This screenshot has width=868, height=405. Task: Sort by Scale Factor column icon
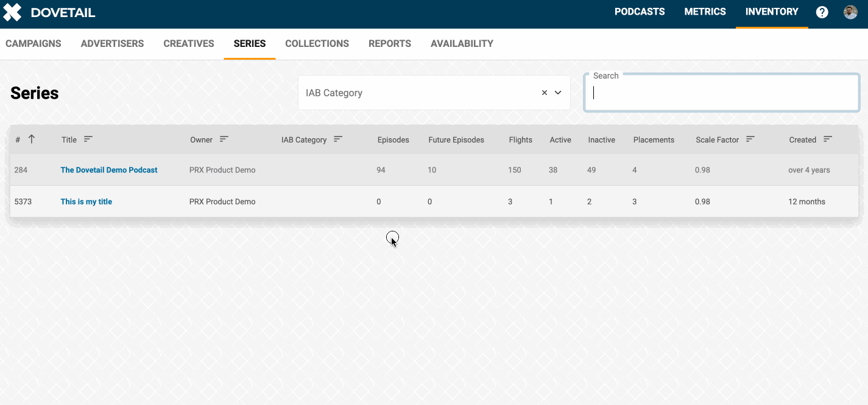(x=750, y=139)
